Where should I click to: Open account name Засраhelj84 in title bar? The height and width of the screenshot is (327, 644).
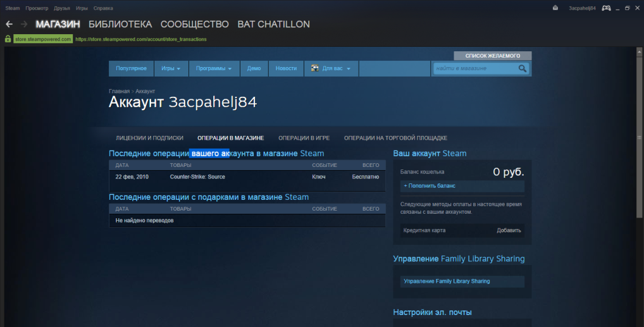(582, 8)
